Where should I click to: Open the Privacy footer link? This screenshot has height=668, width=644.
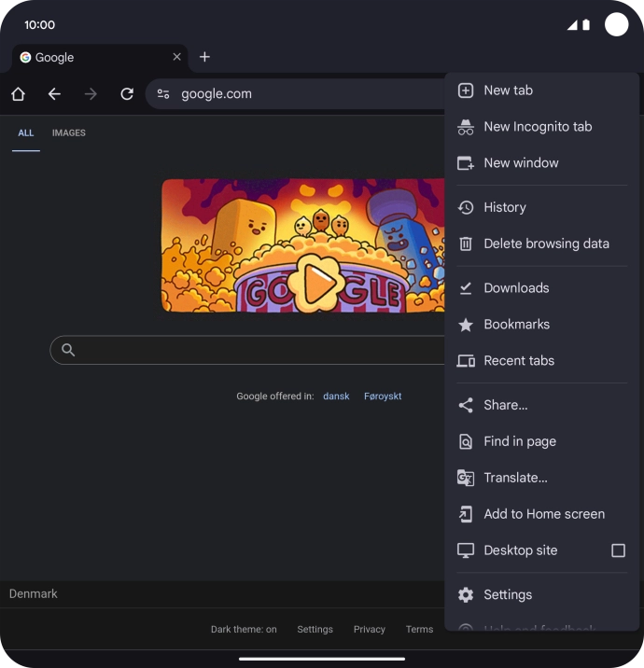point(369,629)
